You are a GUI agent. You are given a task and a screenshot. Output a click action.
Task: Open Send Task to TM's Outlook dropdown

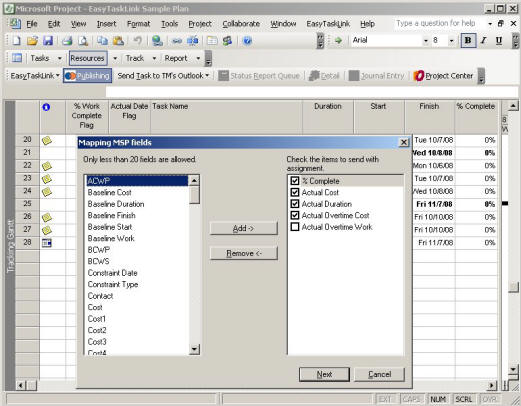pos(163,76)
